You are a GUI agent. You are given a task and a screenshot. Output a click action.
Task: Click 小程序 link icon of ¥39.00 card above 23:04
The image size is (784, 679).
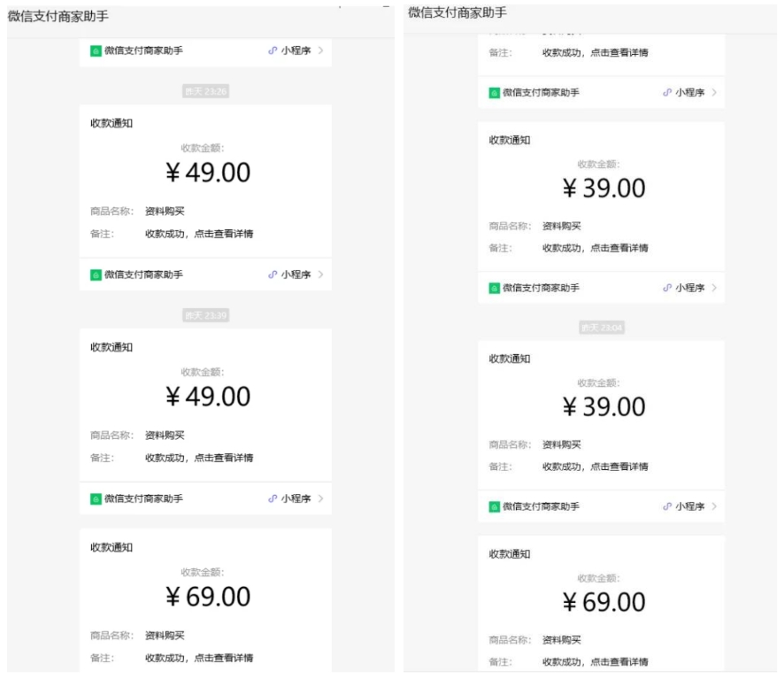667,288
